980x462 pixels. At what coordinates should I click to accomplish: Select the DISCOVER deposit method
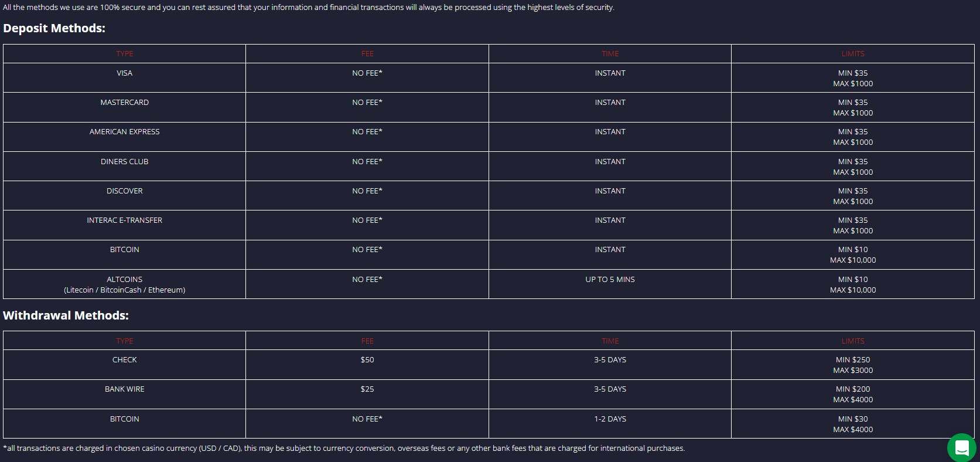point(124,191)
